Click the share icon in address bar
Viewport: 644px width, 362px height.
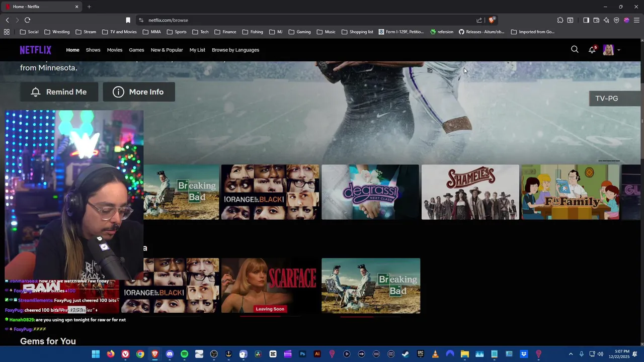tap(479, 20)
